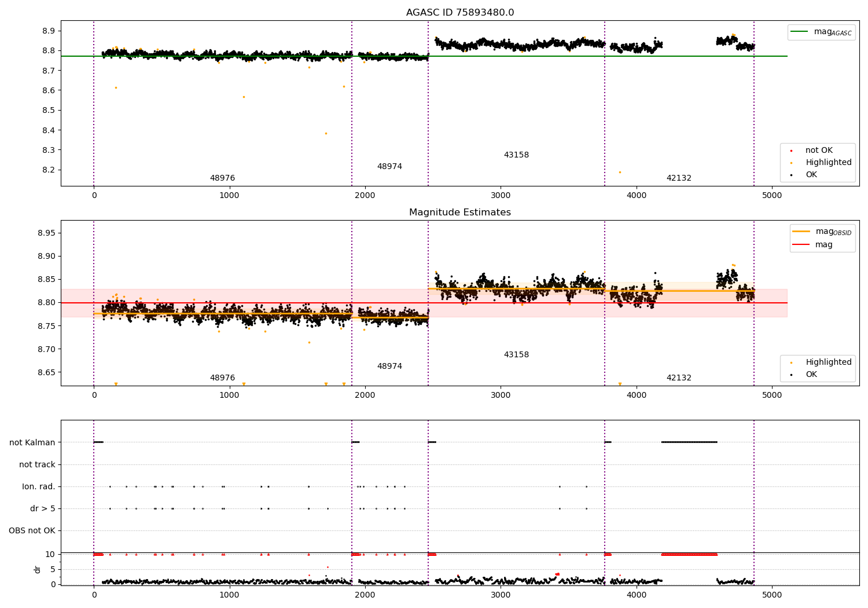Click the 'Magnitude Estimates' plot title
The height and width of the screenshot is (608, 868).
(459, 213)
